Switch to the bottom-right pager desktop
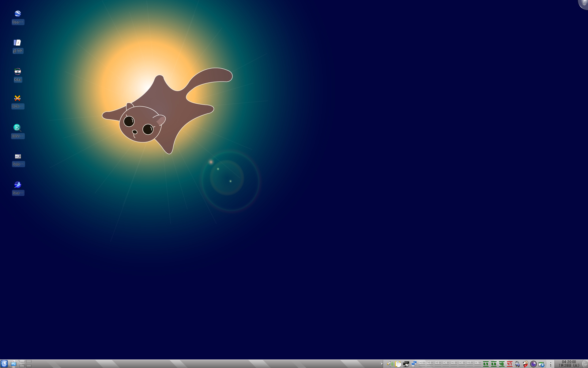Screen dimensions: 588x368 click(29, 366)
